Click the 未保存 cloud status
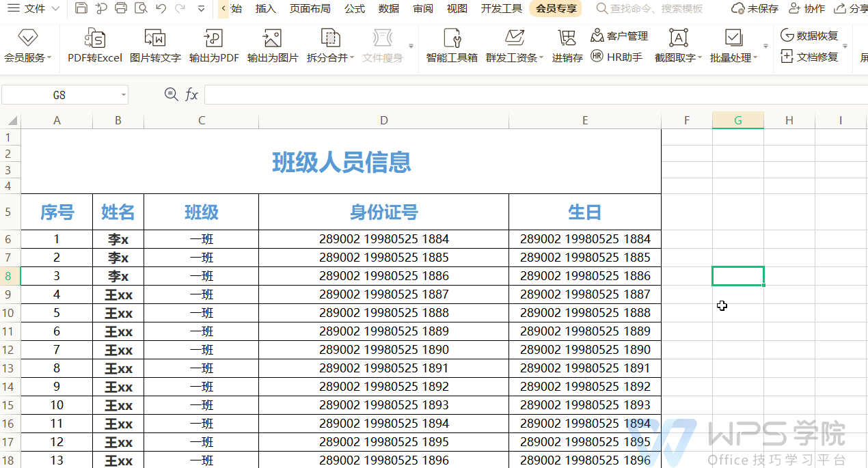This screenshot has height=468, width=868. click(x=755, y=8)
